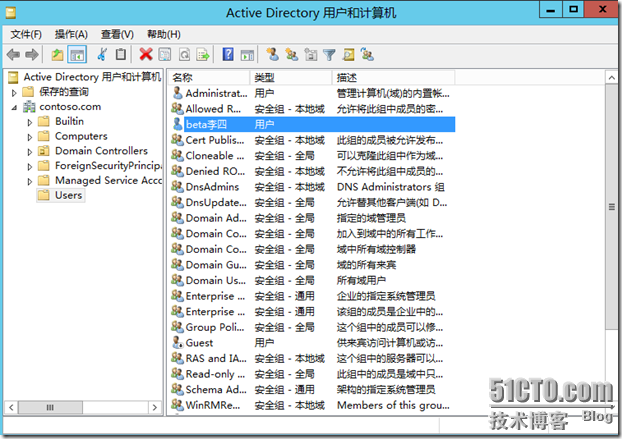Collapse the contoso.com tree node
Viewport: 622px width, 439px height.
coord(14,107)
